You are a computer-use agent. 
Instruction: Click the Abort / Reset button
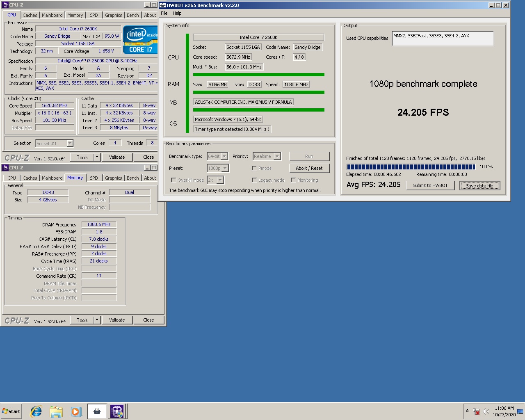(309, 168)
